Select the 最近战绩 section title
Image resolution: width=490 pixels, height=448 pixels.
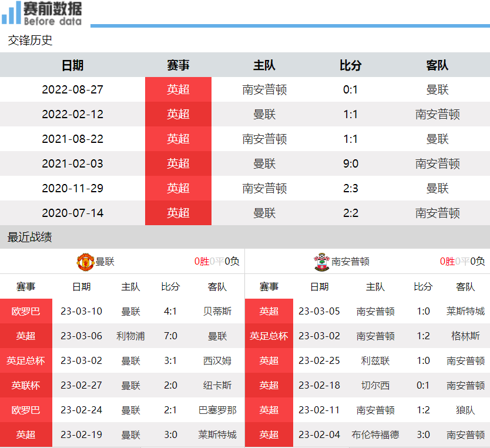[30, 237]
